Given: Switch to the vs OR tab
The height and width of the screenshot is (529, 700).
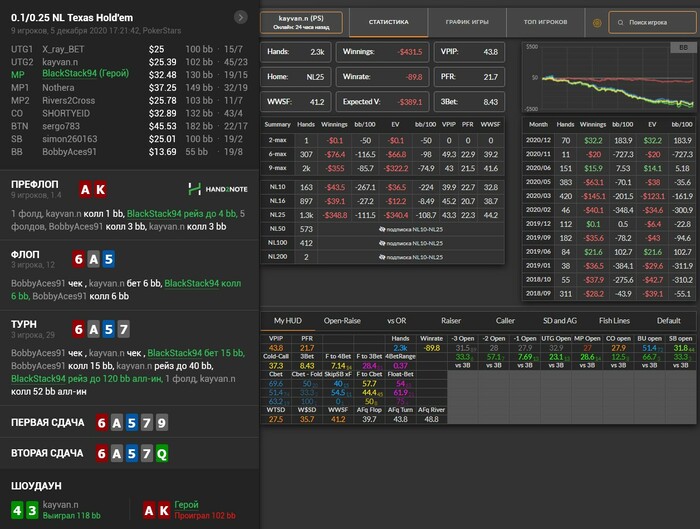Looking at the screenshot, I should (x=397, y=321).
